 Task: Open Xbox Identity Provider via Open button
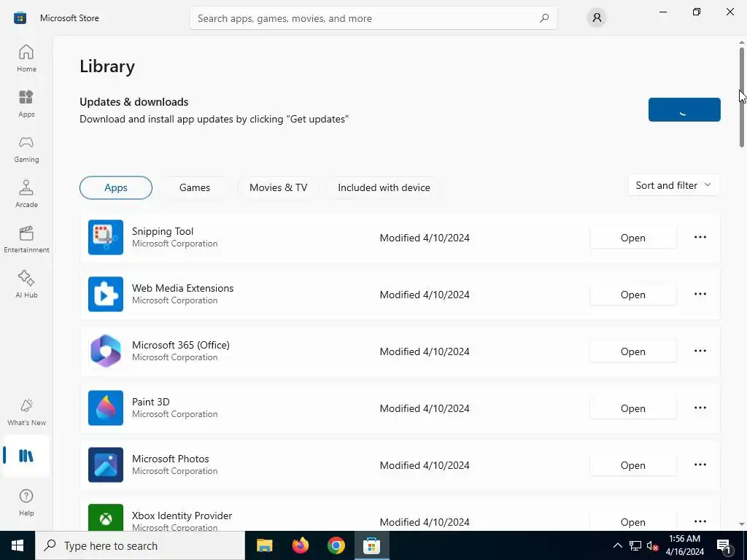[x=632, y=522]
